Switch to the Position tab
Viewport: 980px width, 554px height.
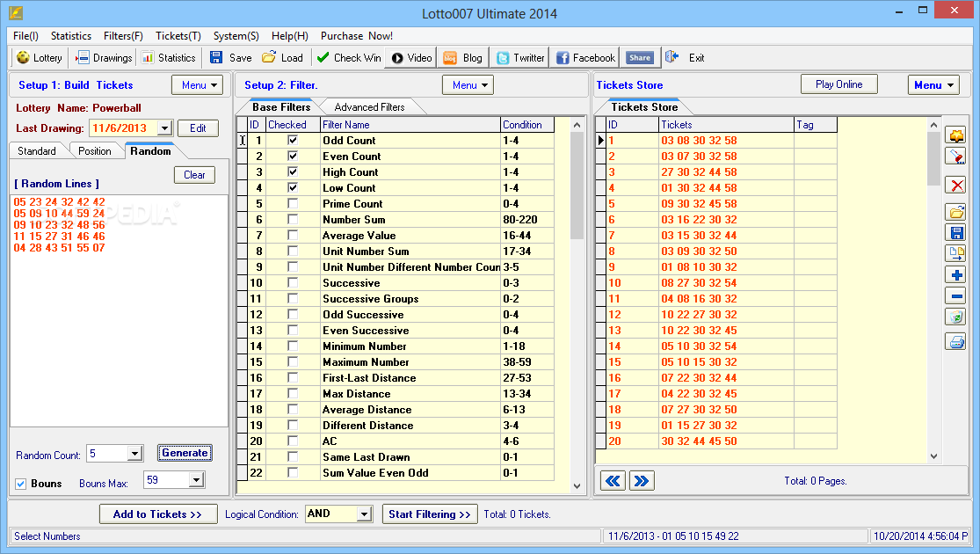pos(94,150)
